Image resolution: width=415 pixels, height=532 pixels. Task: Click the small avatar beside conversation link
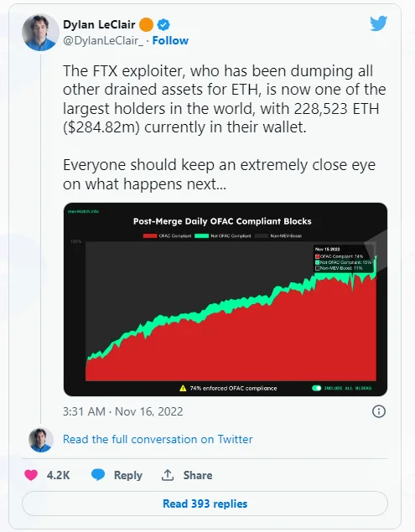(x=41, y=440)
